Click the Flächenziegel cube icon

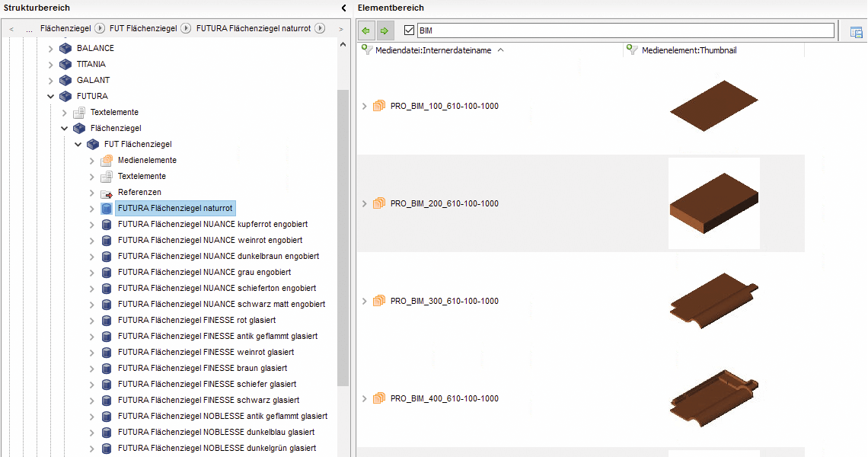(x=79, y=129)
